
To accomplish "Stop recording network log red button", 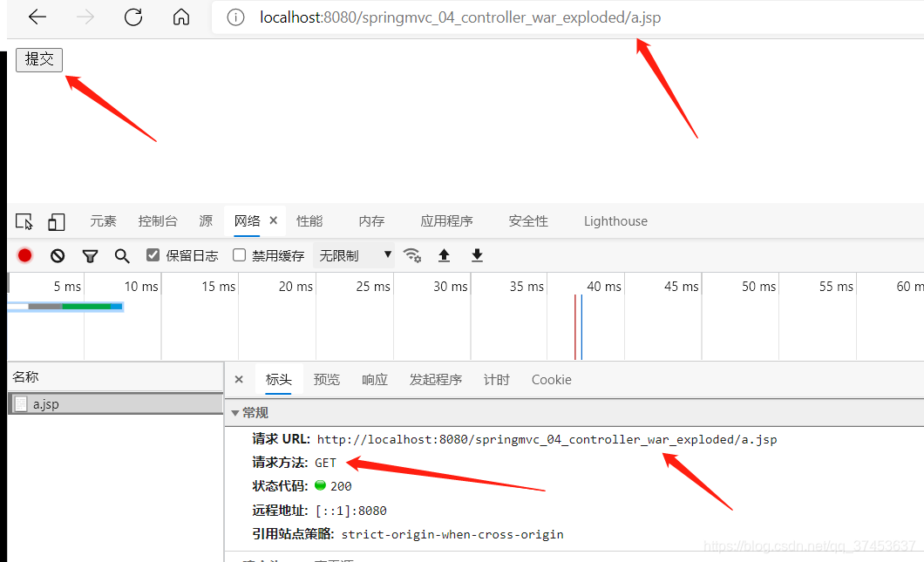I will coord(24,255).
